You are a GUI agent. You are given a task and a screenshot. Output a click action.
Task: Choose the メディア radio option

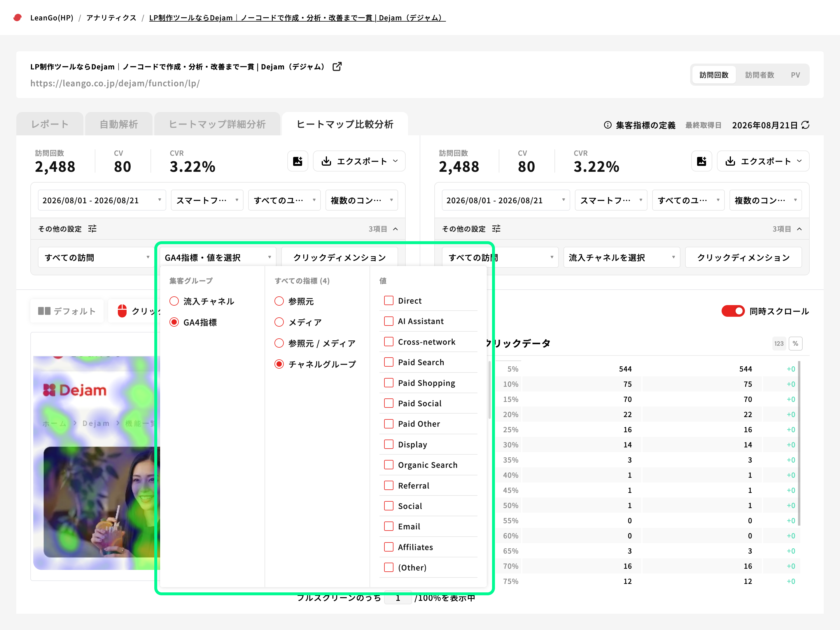point(279,322)
